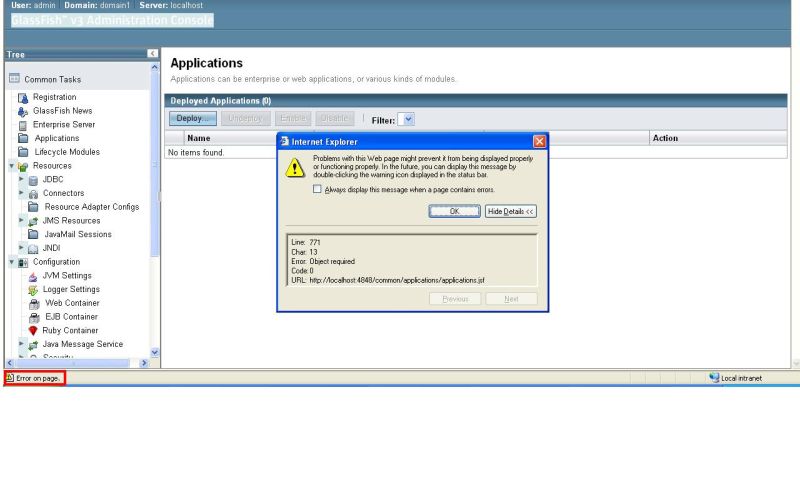The image size is (800, 483).
Task: Click tree panel scroll down arrow
Action: pos(155,352)
